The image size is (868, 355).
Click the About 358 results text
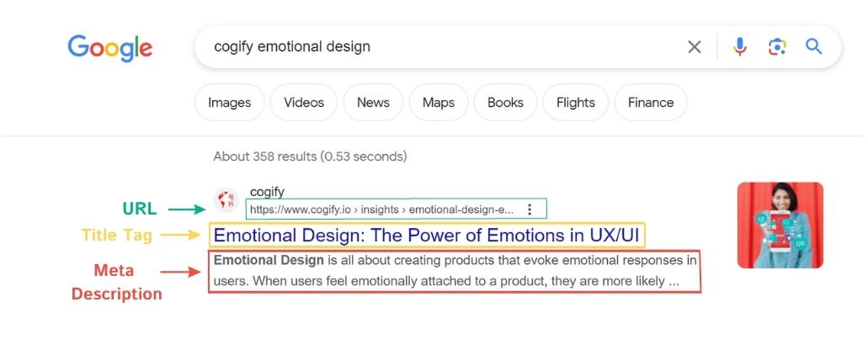(310, 156)
